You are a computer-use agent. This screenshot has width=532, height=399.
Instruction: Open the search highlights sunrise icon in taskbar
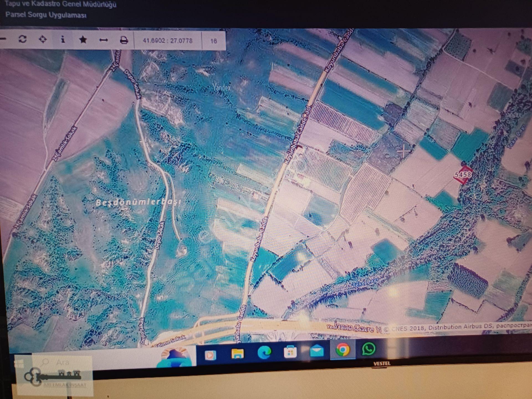175,357
